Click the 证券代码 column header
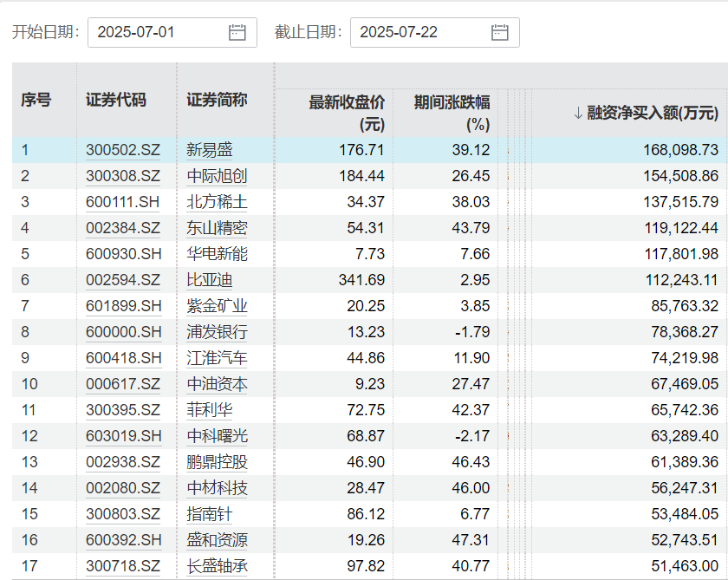Image resolution: width=728 pixels, height=580 pixels. click(116, 100)
